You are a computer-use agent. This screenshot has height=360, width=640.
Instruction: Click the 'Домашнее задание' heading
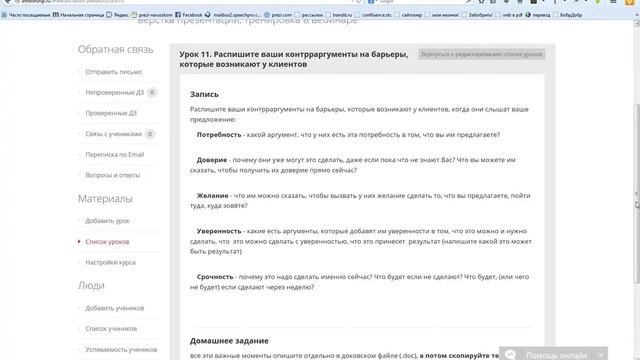(x=229, y=341)
